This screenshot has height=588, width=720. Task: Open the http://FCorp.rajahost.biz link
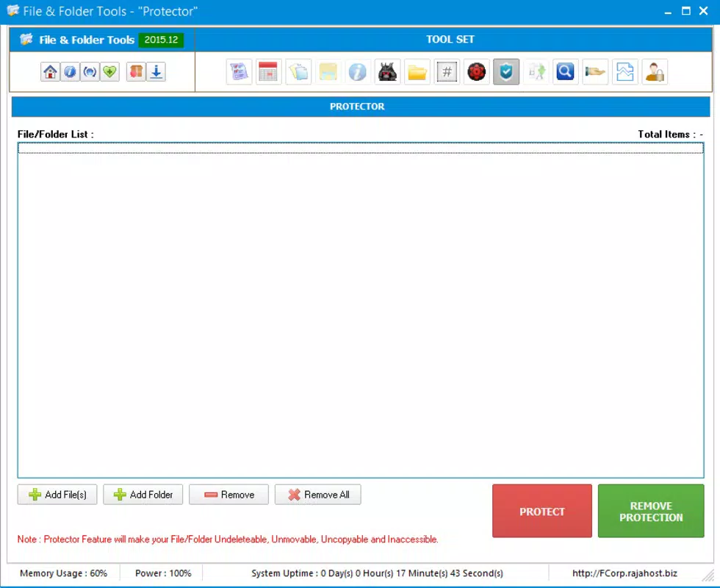624,573
